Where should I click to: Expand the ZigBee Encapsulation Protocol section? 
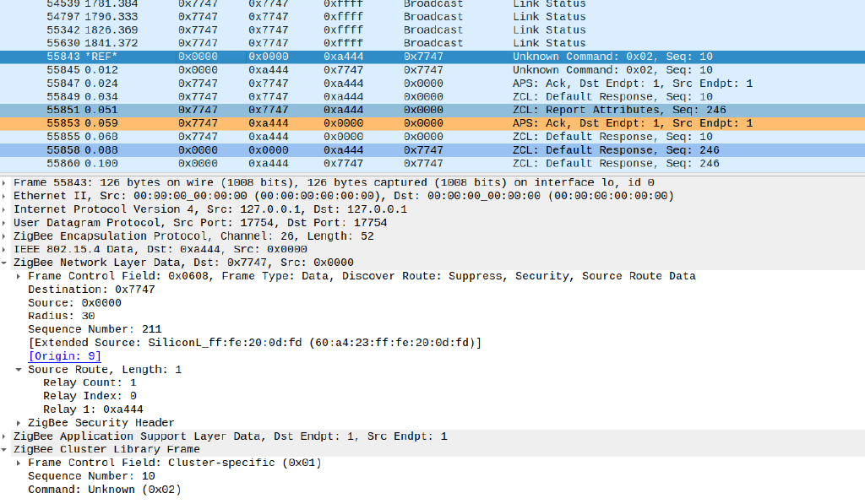(6, 236)
